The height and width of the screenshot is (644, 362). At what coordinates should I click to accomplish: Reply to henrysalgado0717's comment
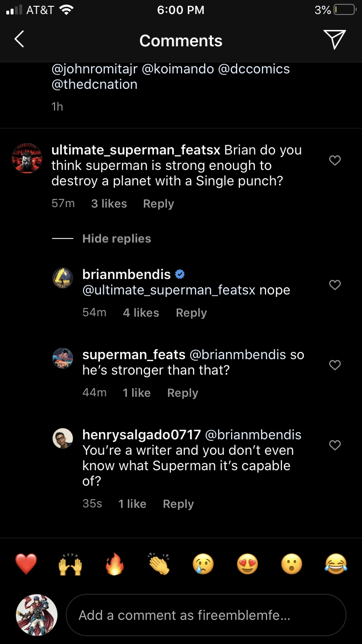(x=178, y=504)
